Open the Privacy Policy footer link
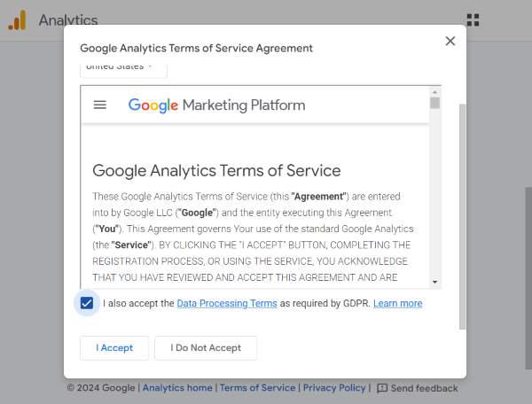Viewport: 532px width, 404px height. coord(334,388)
